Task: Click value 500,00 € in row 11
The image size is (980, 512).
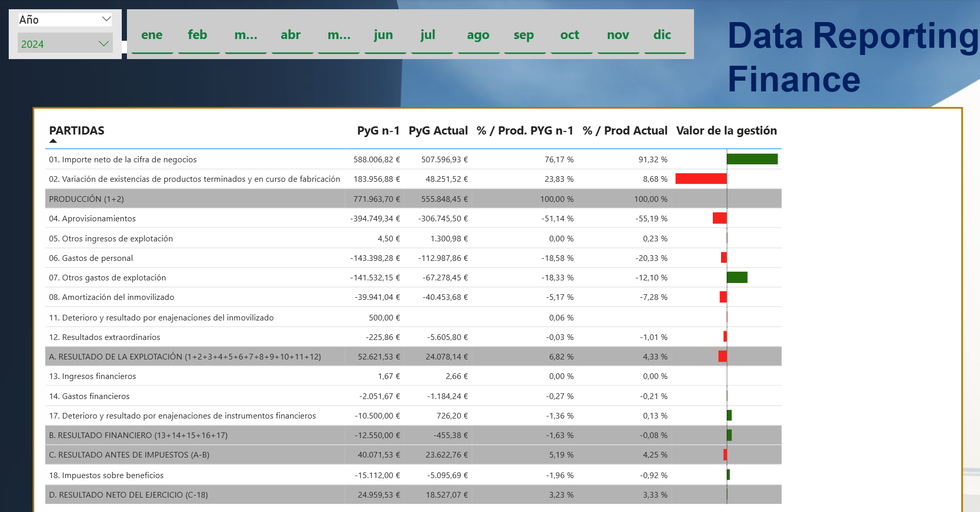Action: coord(384,317)
